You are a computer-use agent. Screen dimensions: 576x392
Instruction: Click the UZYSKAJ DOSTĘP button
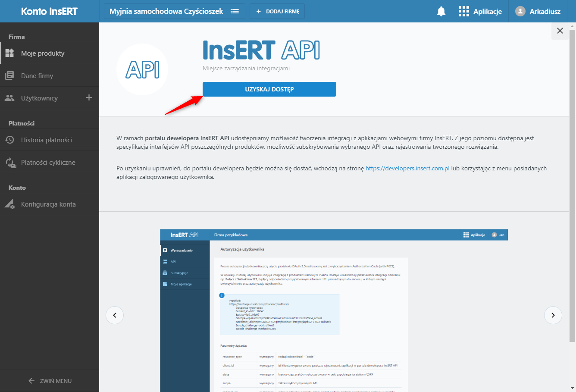(x=269, y=89)
